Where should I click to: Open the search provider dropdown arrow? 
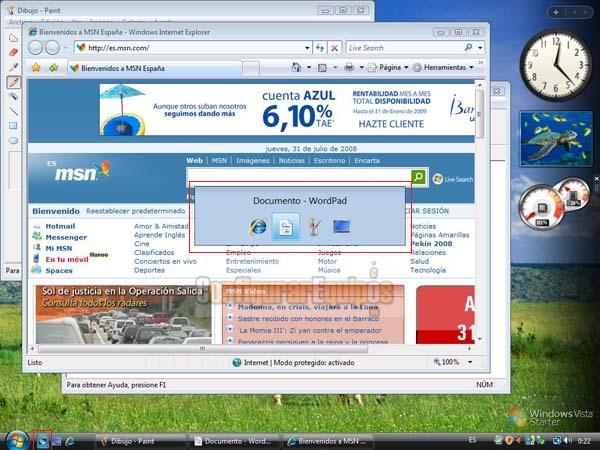(480, 48)
